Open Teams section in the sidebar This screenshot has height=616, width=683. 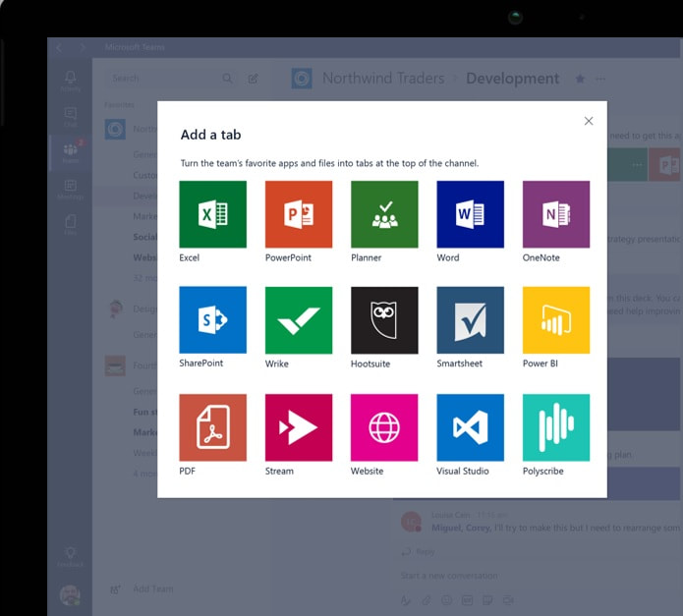click(70, 152)
